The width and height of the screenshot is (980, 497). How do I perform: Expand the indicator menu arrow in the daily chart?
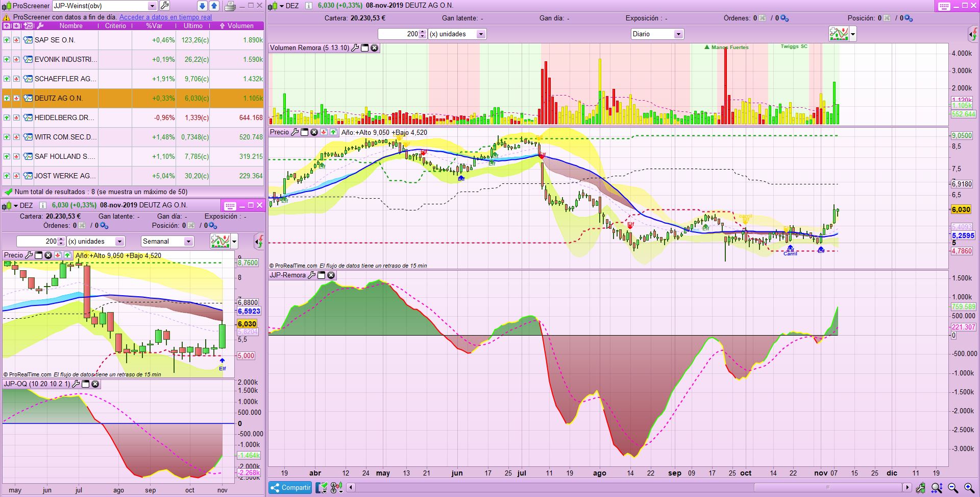(853, 34)
